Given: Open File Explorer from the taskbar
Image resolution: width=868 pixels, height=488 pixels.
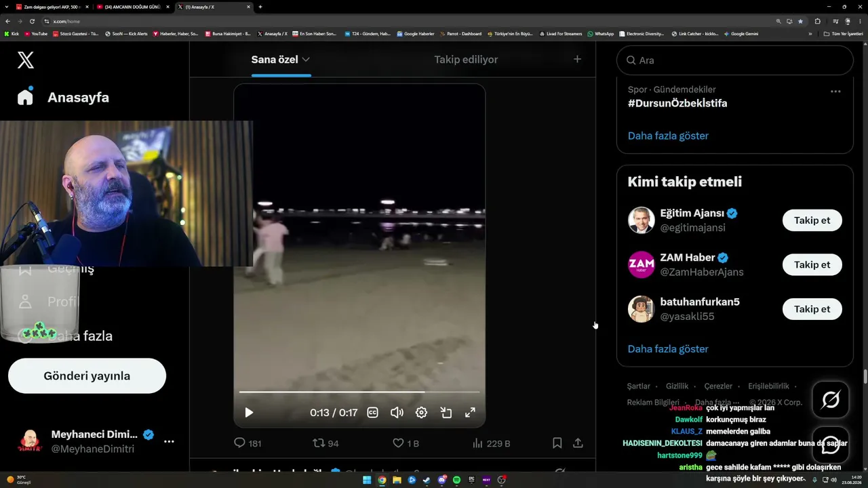Looking at the screenshot, I should (397, 480).
